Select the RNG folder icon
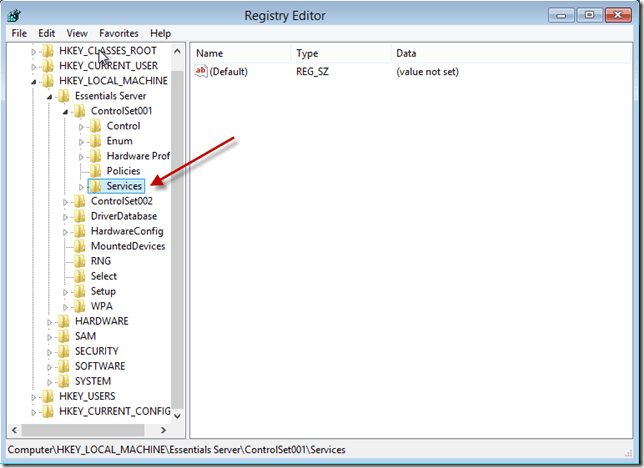The image size is (644, 468). [x=80, y=261]
